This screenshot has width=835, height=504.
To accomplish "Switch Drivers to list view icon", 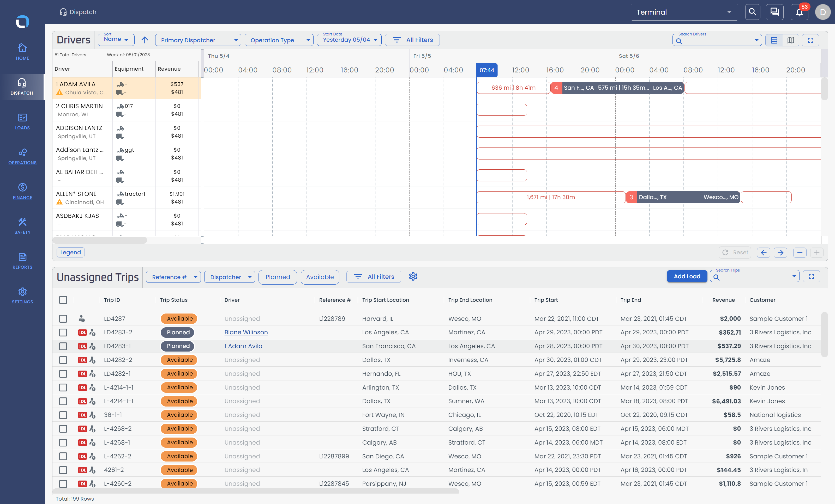I will pos(774,40).
